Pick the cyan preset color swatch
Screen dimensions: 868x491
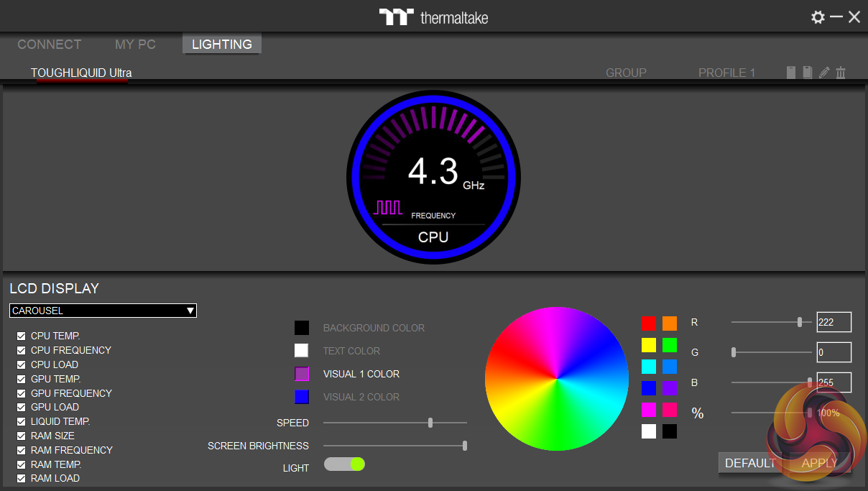[649, 367]
